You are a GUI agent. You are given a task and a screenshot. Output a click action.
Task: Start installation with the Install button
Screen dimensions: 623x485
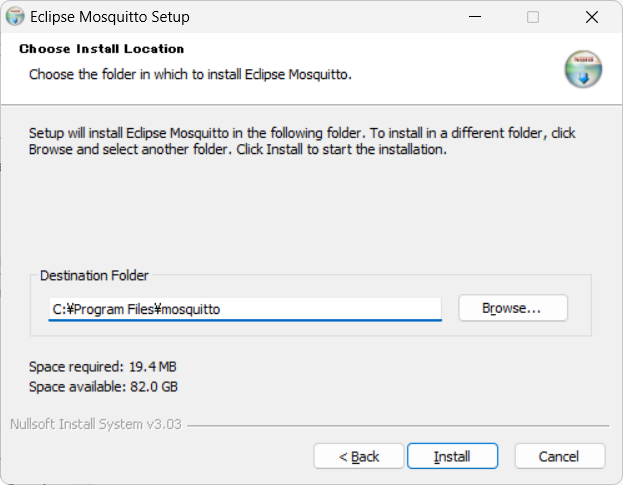tap(452, 456)
